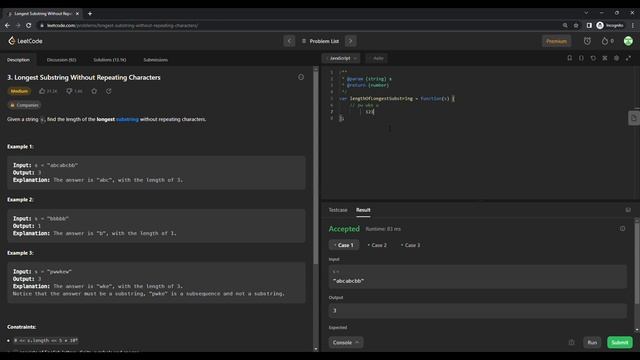Open browser zoom search icon
The height and width of the screenshot is (360, 640).
click(x=565, y=25)
